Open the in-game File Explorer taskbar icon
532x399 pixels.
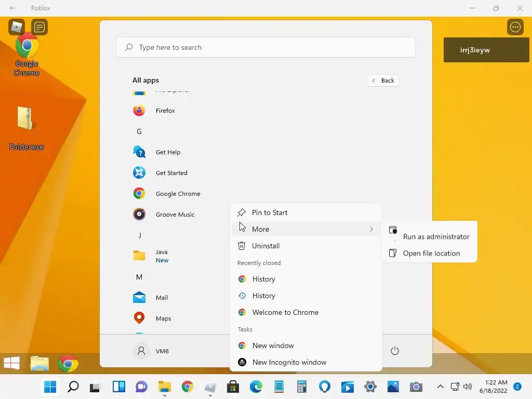(x=39, y=363)
